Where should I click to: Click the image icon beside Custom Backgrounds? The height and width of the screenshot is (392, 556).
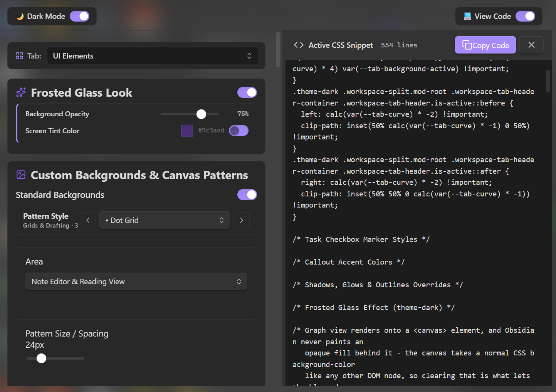tap(21, 175)
